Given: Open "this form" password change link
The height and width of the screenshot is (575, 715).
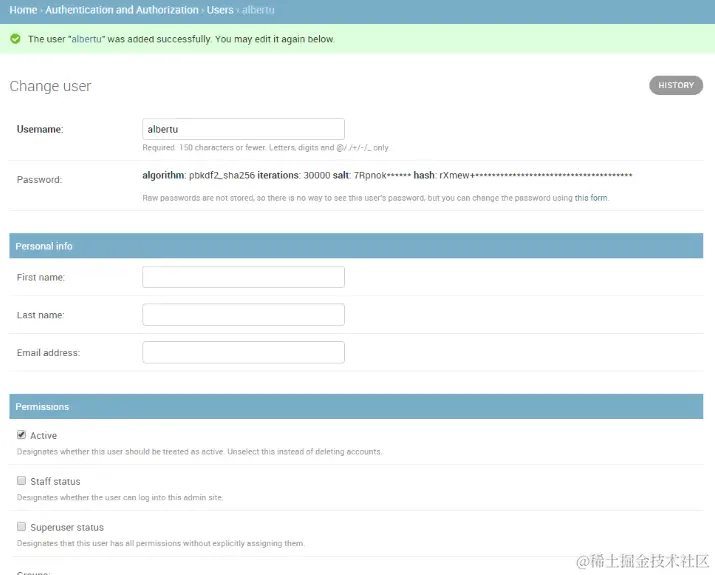Looking at the screenshot, I should coord(591,198).
